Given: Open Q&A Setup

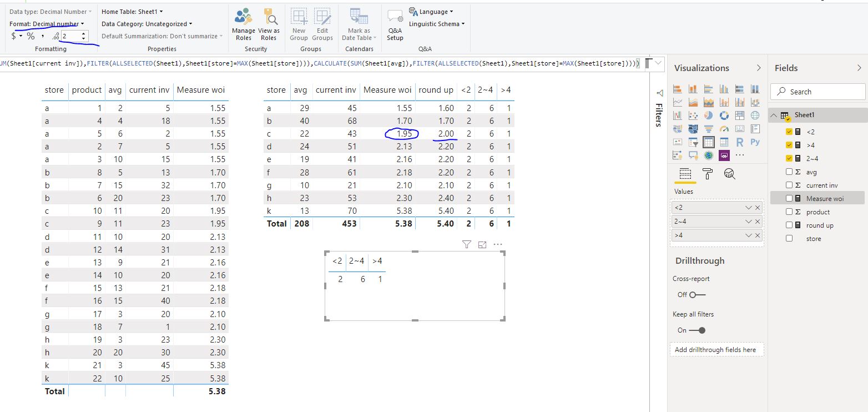Looking at the screenshot, I should 395,26.
